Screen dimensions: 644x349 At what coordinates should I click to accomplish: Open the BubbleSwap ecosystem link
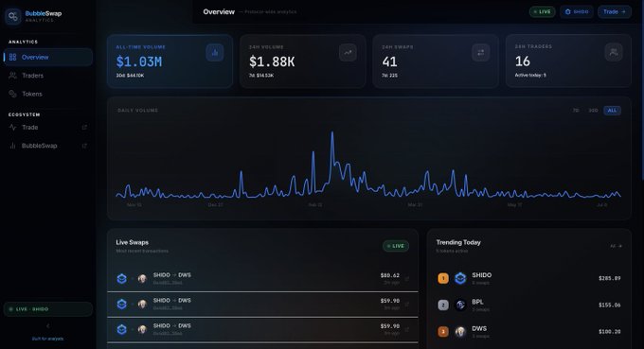48,146
